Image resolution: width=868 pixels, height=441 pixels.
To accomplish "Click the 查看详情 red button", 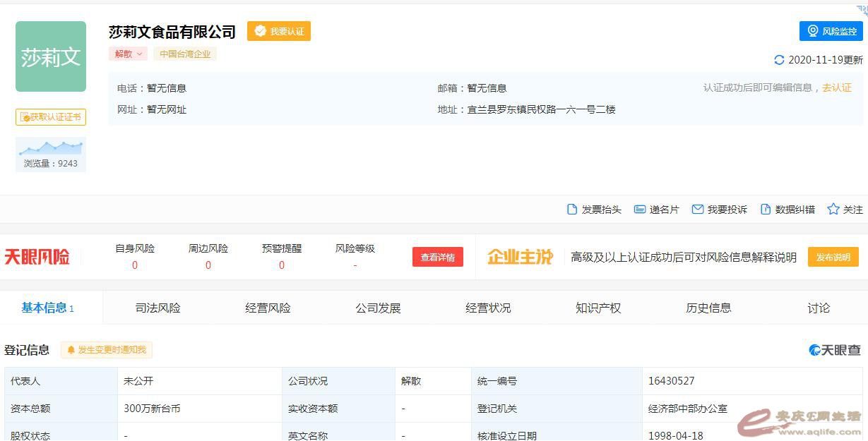I will 437,258.
